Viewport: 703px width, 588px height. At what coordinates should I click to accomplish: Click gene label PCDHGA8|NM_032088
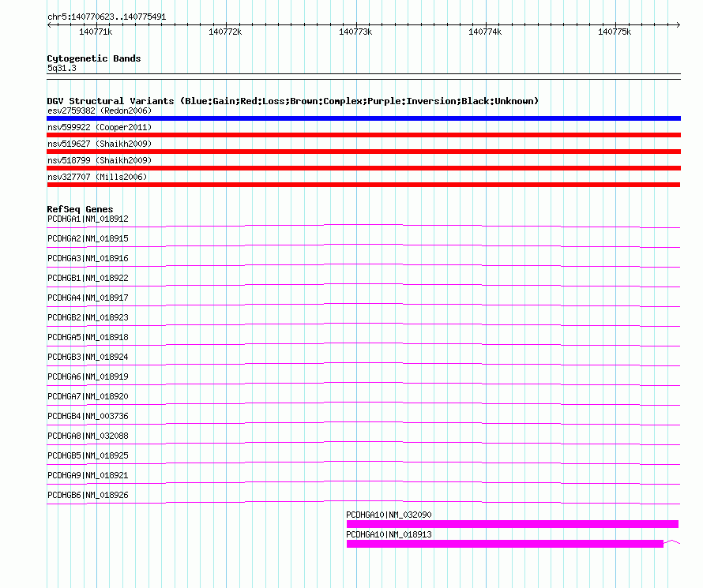pyautogui.click(x=88, y=436)
